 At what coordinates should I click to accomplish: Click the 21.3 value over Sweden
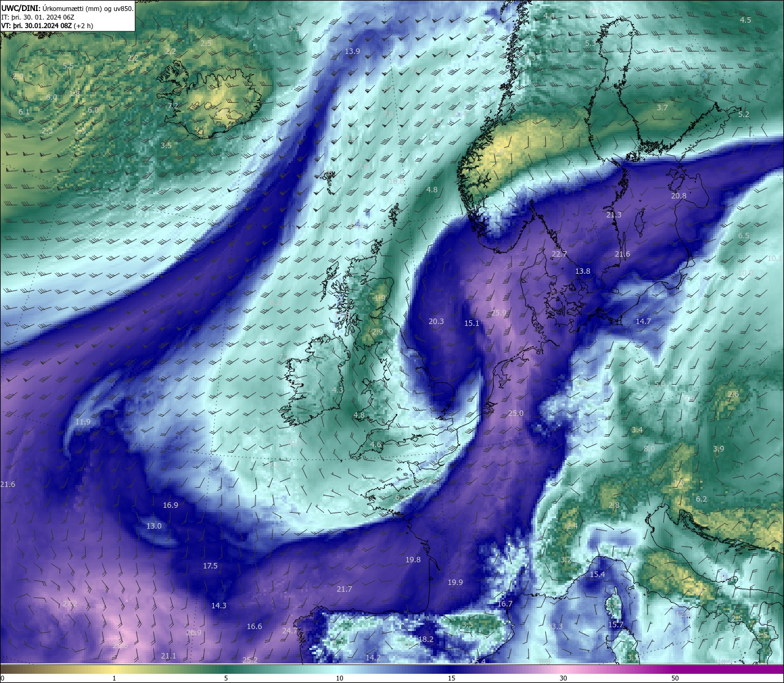(614, 215)
